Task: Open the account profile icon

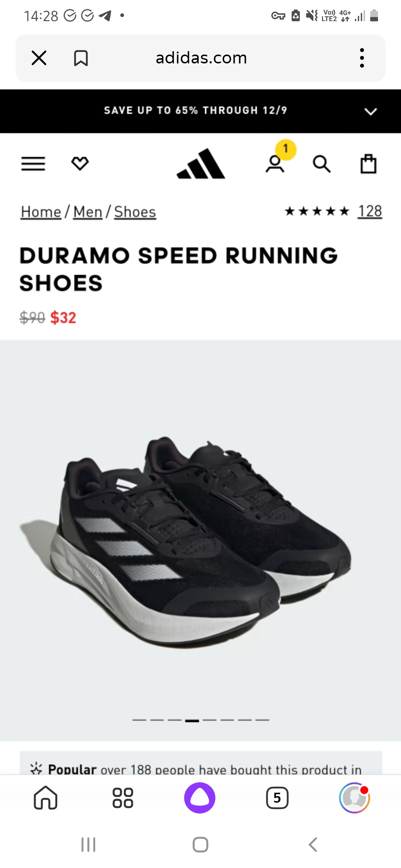Action: [275, 164]
